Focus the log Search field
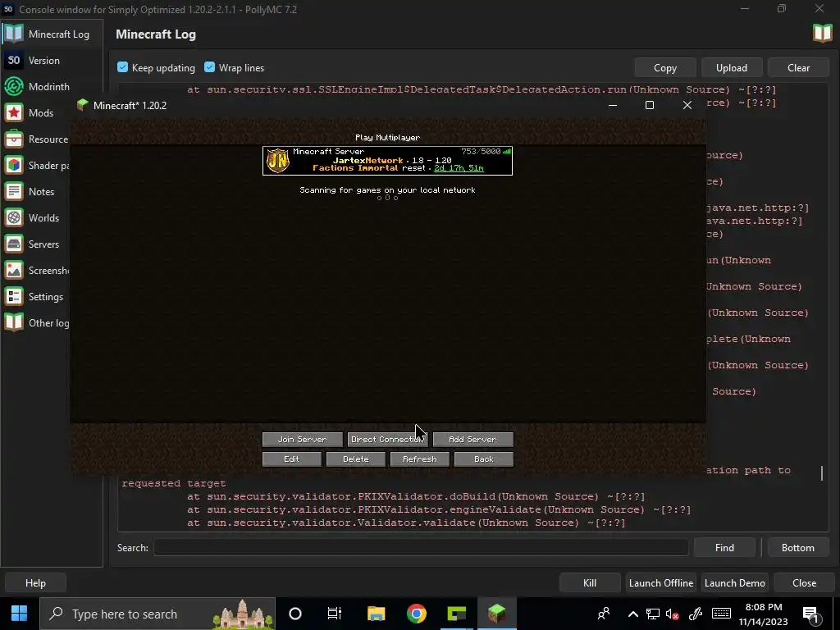The image size is (840, 630). coord(421,547)
